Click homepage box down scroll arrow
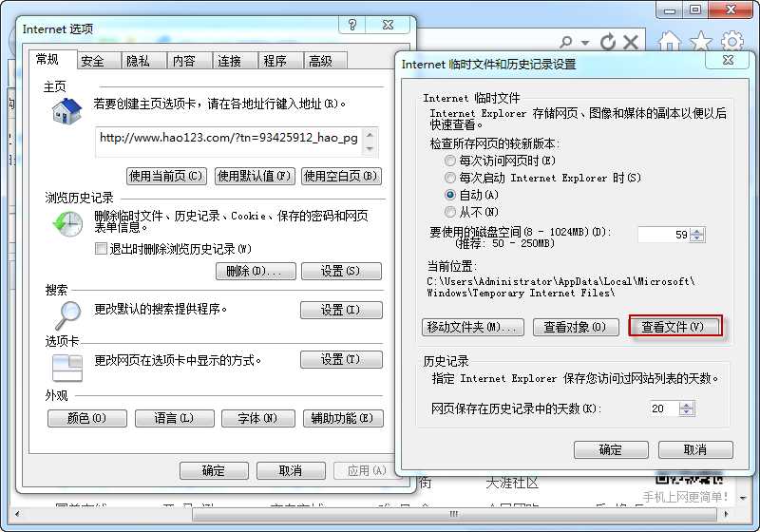760x532 pixels. coord(370,148)
